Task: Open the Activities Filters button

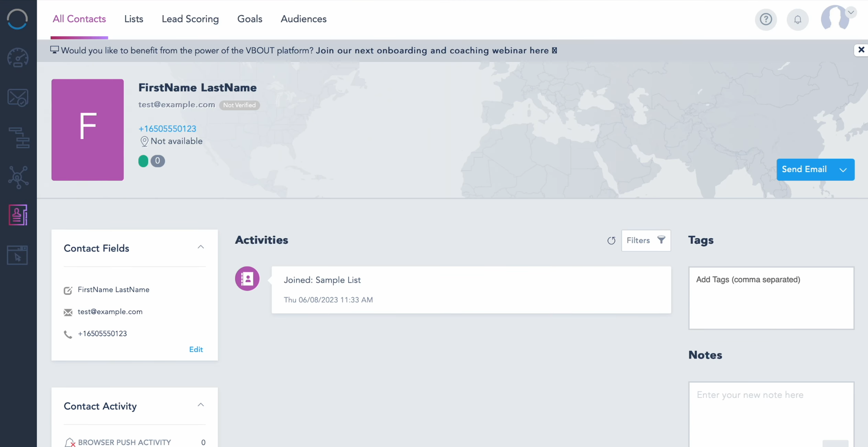Action: tap(646, 240)
